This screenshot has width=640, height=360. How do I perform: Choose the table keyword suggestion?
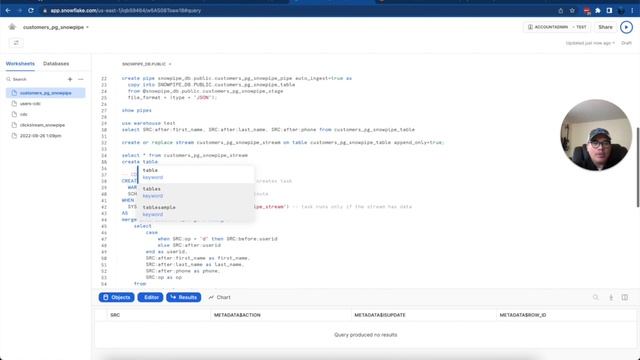tap(196, 173)
